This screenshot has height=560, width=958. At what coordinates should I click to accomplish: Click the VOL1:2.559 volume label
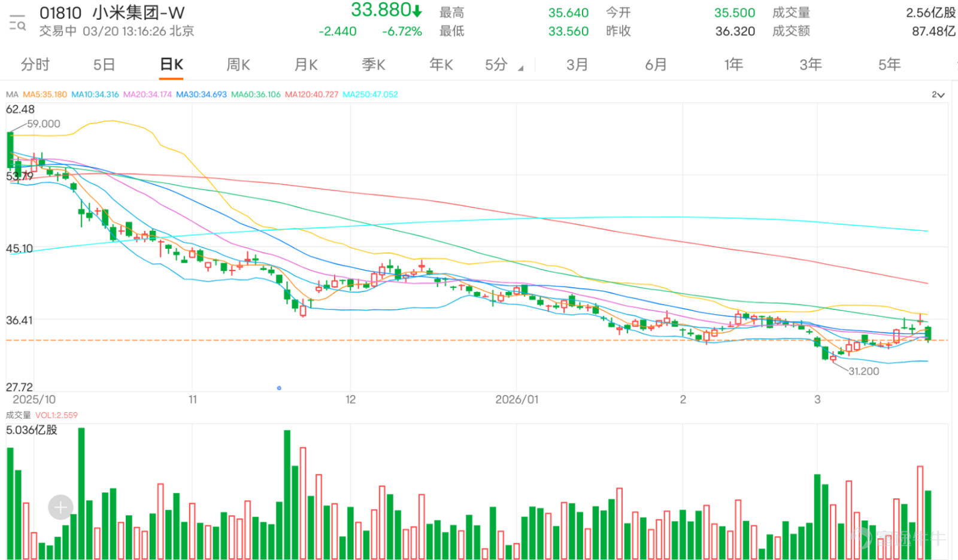[x=56, y=415]
